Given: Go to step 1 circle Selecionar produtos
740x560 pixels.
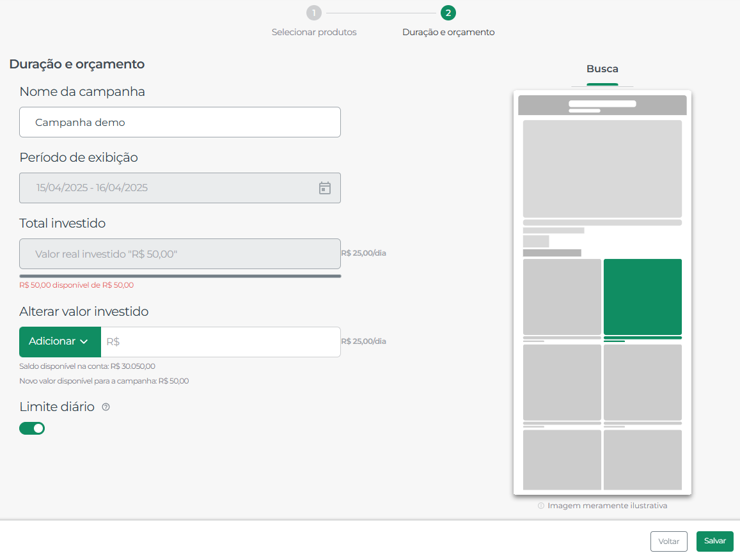Looking at the screenshot, I should pyautogui.click(x=314, y=13).
